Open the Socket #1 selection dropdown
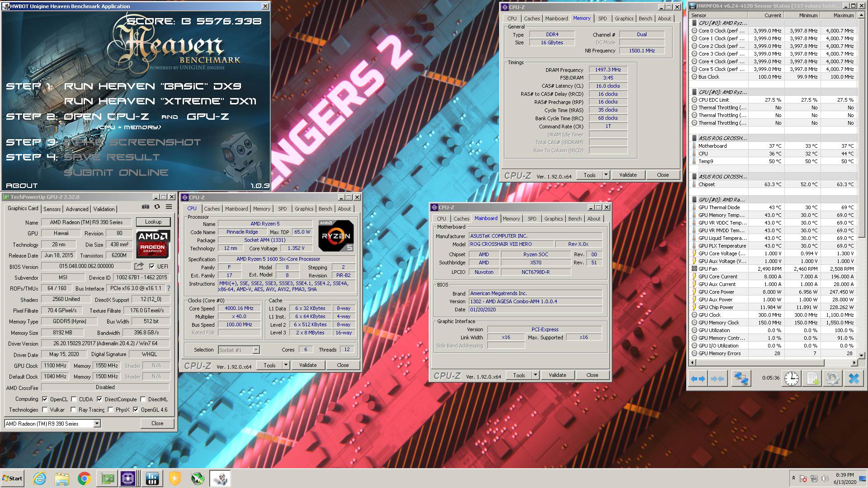Image resolution: width=868 pixels, height=488 pixels. pos(256,350)
